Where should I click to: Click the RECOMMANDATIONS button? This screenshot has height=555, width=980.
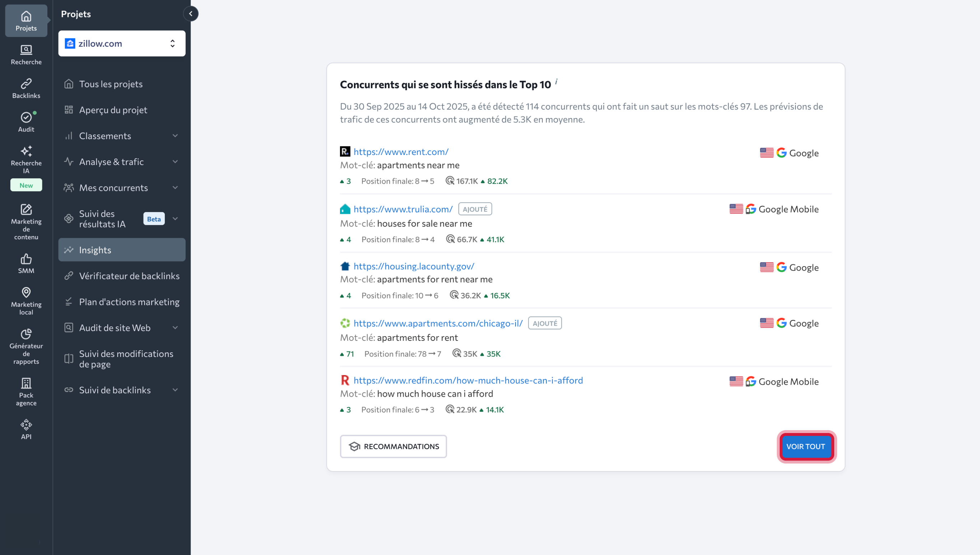pyautogui.click(x=393, y=446)
